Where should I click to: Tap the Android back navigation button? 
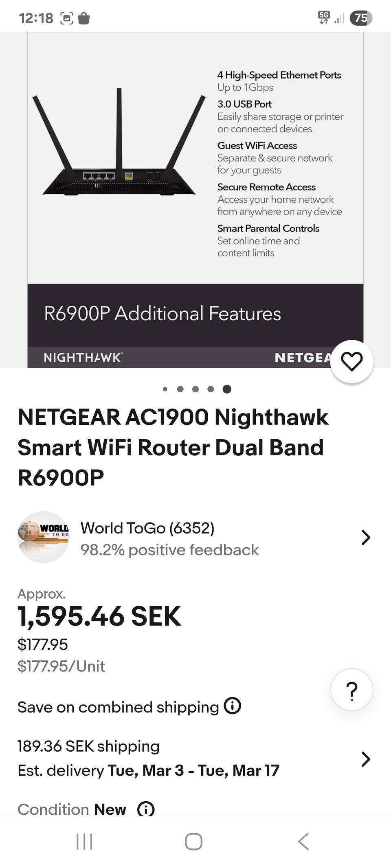coord(303,842)
